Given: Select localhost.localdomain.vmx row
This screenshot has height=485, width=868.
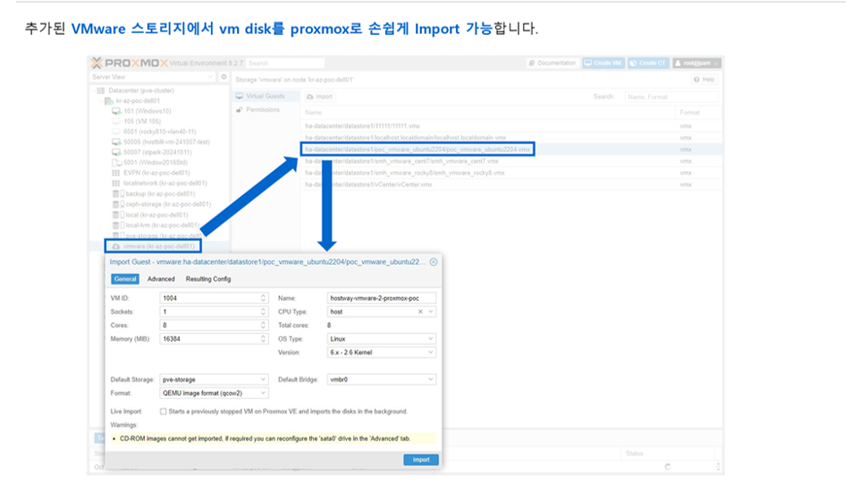Looking at the screenshot, I should (511, 138).
